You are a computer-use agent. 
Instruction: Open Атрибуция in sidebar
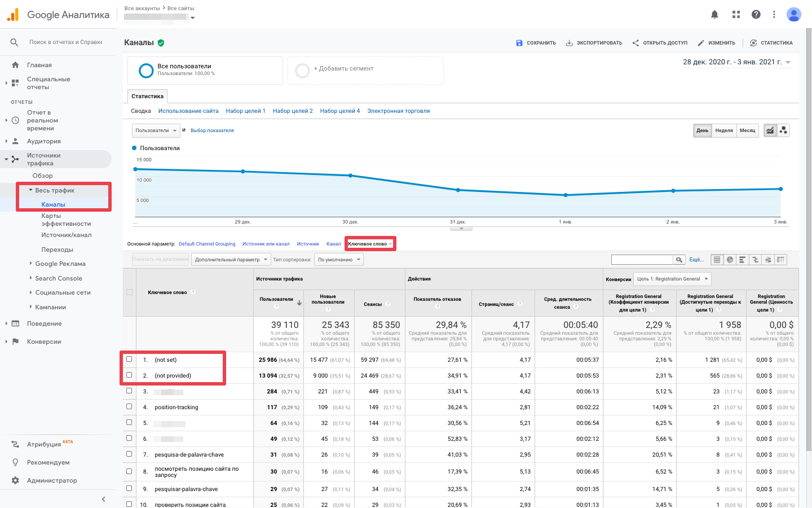click(44, 444)
